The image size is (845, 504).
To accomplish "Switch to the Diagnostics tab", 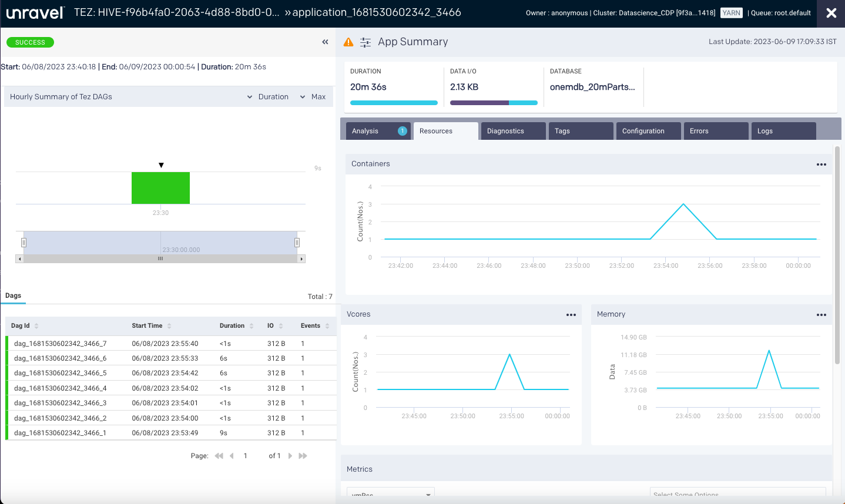I will 514,131.
